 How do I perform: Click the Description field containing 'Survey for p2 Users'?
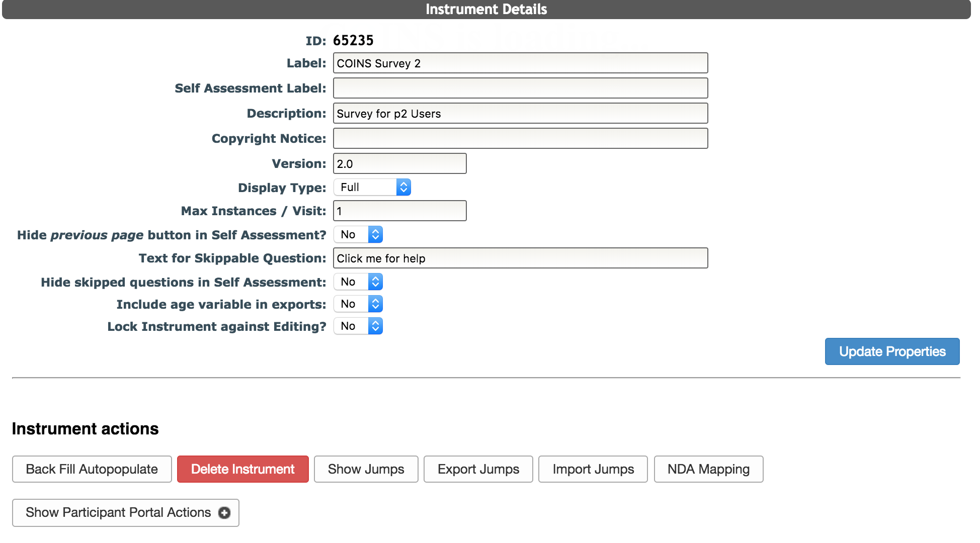point(520,113)
